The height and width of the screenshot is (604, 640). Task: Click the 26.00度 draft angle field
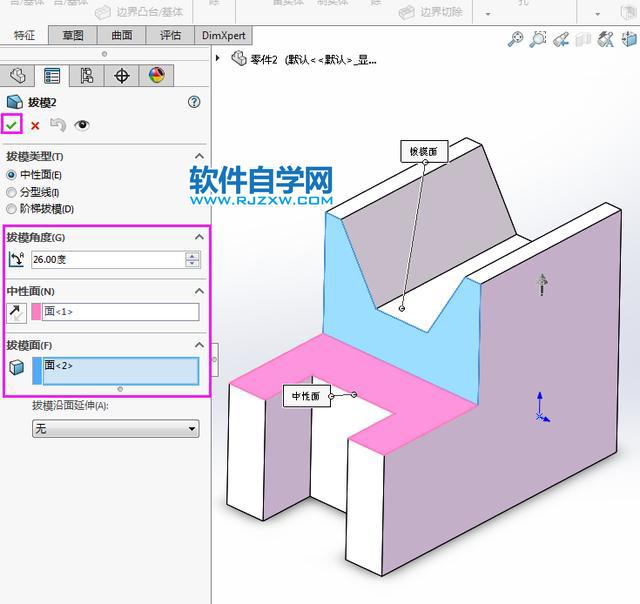(109, 260)
